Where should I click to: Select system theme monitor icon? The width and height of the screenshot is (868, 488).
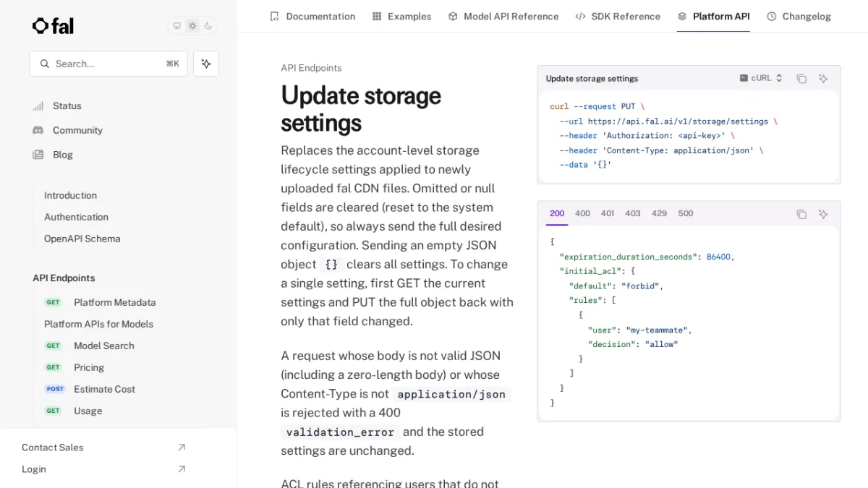coord(176,26)
